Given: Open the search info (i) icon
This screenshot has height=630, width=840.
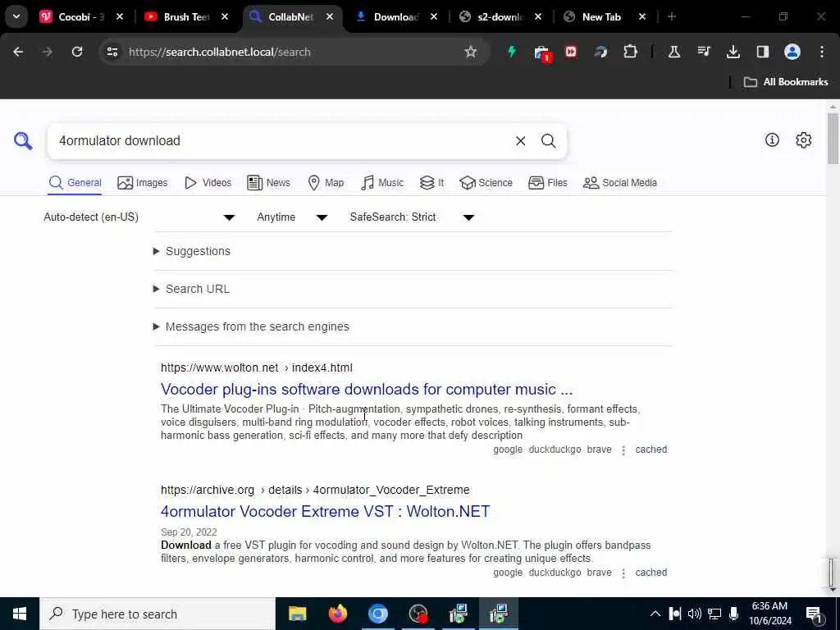Looking at the screenshot, I should point(772,139).
